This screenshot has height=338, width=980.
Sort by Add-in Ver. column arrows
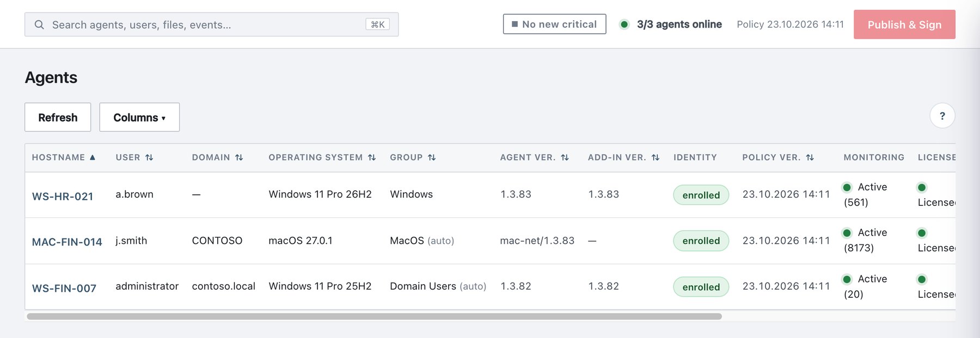[656, 157]
